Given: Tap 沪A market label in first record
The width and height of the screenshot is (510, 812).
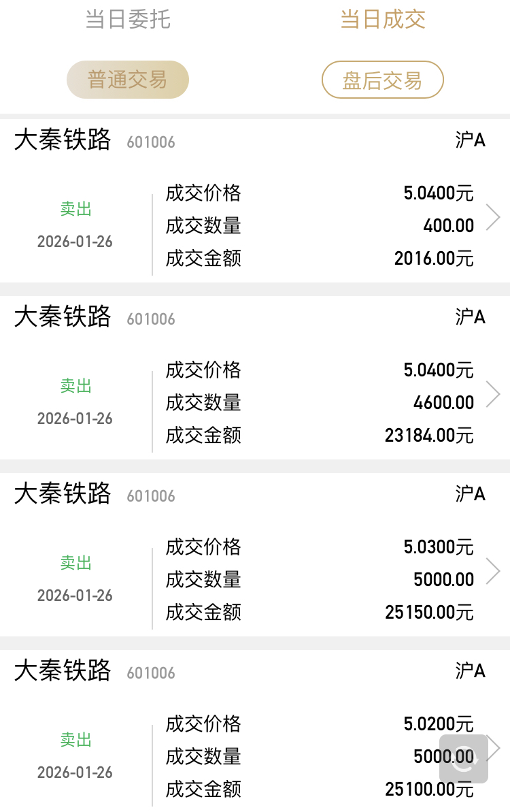Looking at the screenshot, I should pyautogui.click(x=470, y=140).
